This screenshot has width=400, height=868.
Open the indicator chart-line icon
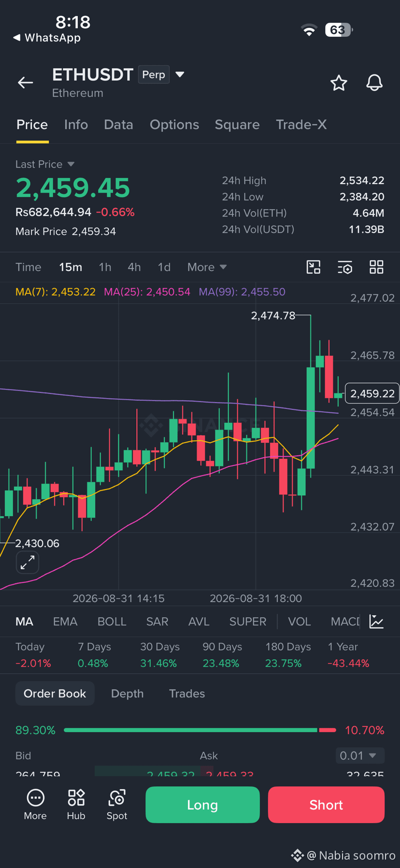tap(376, 622)
